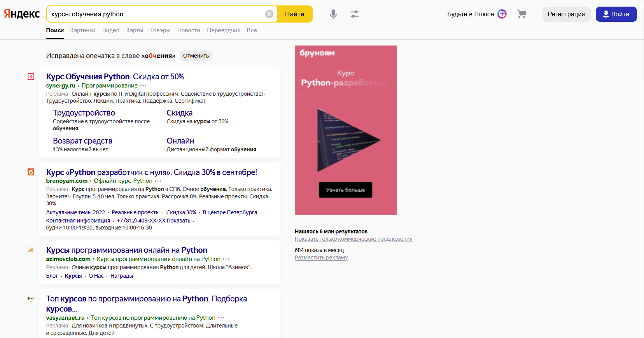
Task: Open synergy.ru domain link
Action: pos(61,86)
